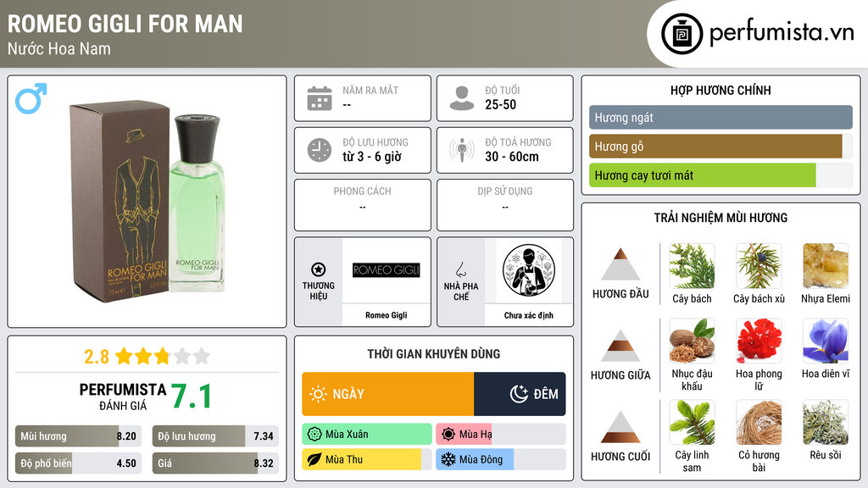This screenshot has height=488, width=868.
Task: Click the Hương cuối pyramid icon
Action: coord(620,427)
